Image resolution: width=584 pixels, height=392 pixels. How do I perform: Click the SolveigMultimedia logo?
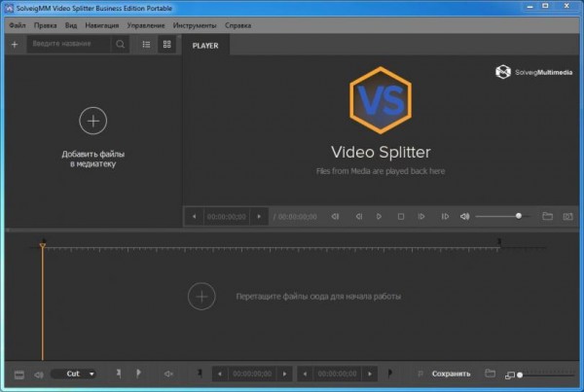pyautogui.click(x=533, y=72)
